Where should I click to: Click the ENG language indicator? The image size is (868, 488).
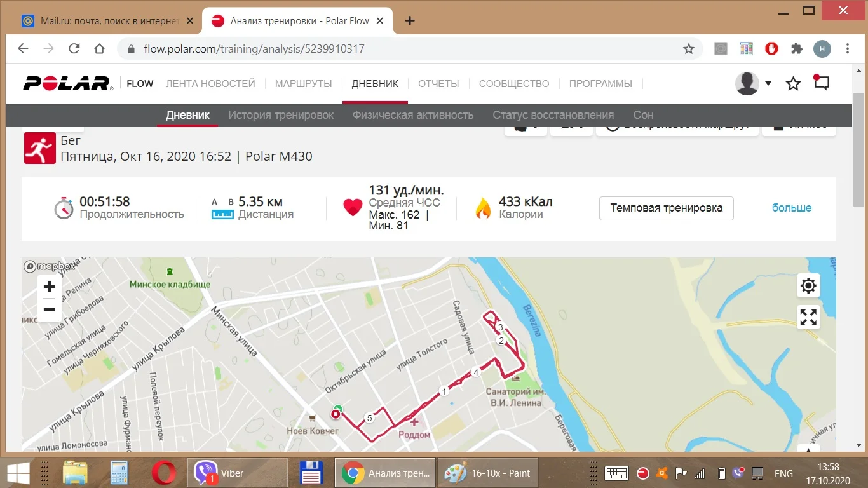click(x=783, y=473)
